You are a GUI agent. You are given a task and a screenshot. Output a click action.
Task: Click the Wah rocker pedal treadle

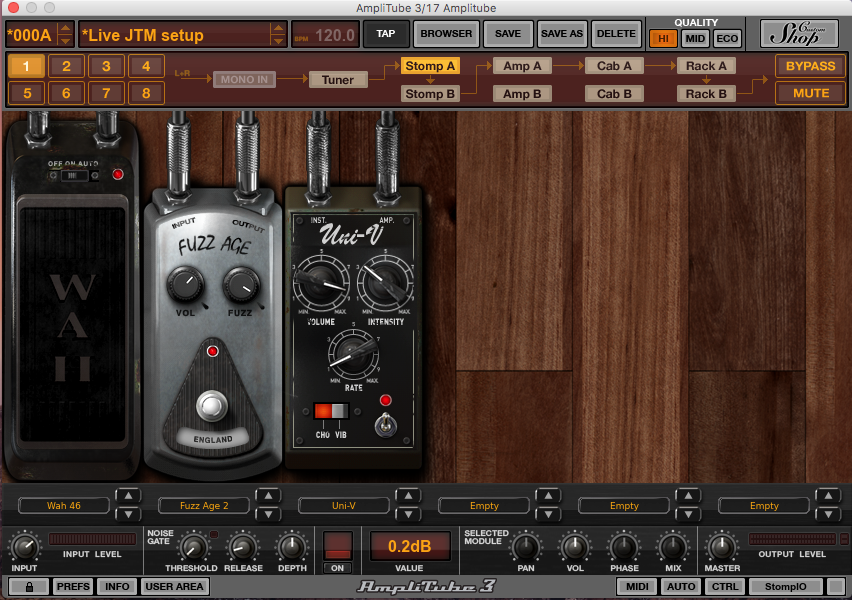coord(72,324)
